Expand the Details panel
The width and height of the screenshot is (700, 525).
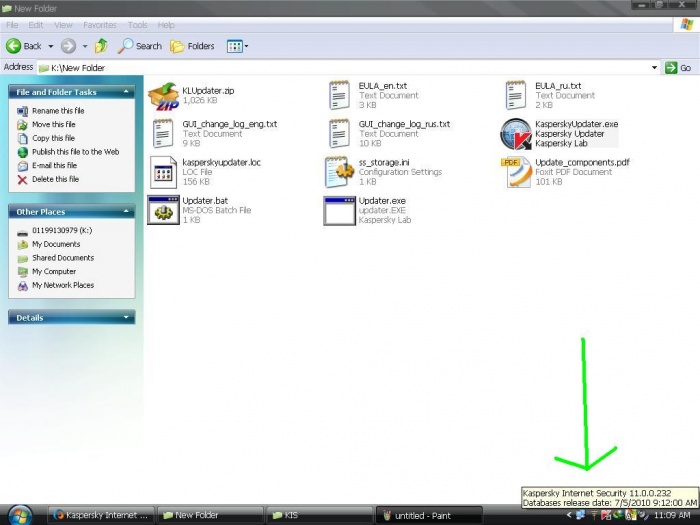126,317
